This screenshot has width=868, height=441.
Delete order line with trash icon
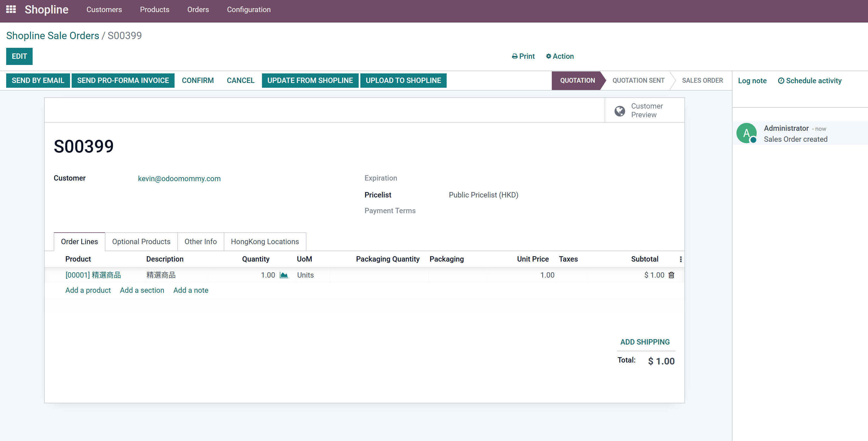[x=671, y=275]
